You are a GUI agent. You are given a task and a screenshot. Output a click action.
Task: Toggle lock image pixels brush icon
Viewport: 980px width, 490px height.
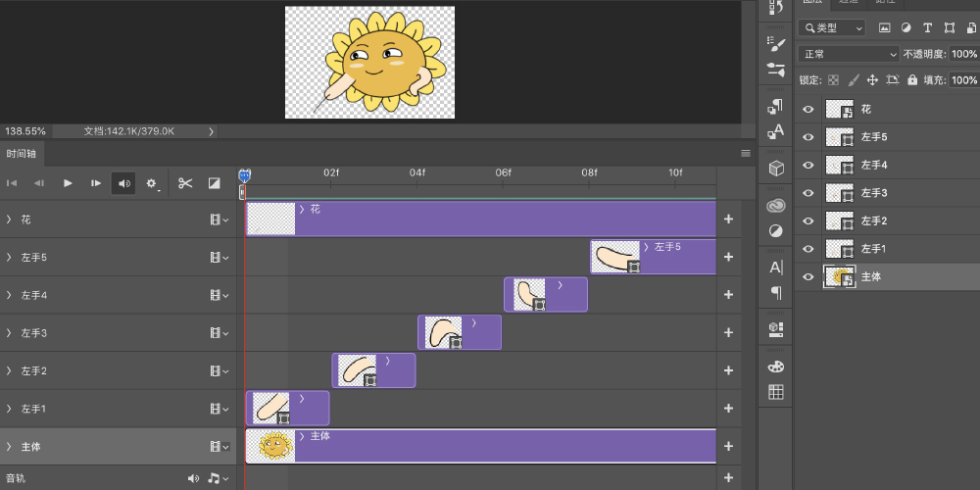854,80
